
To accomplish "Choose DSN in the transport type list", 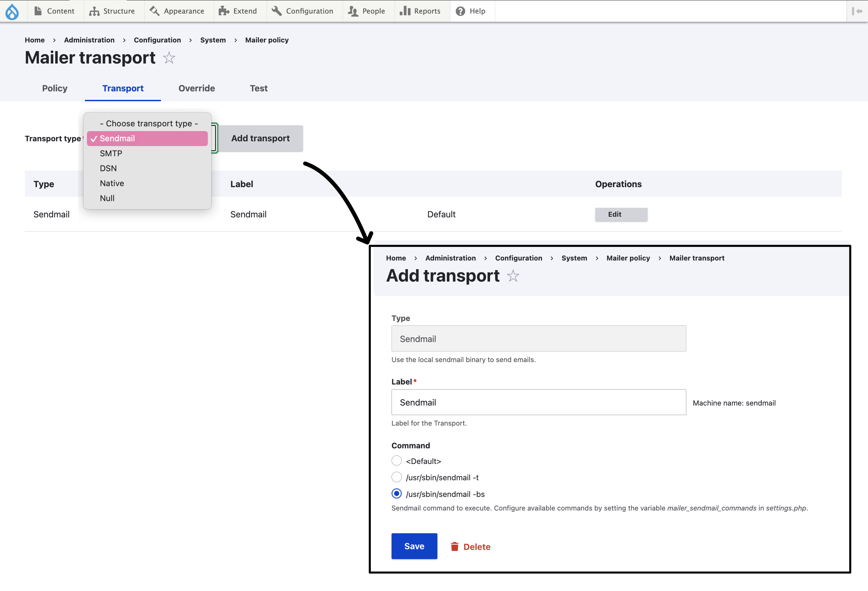I will 108,168.
